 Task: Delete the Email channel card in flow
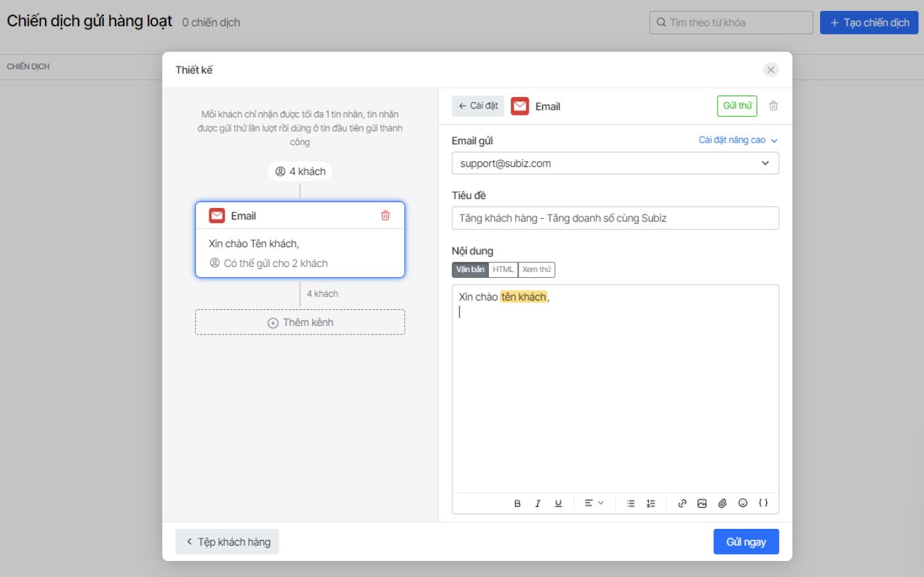pyautogui.click(x=386, y=216)
